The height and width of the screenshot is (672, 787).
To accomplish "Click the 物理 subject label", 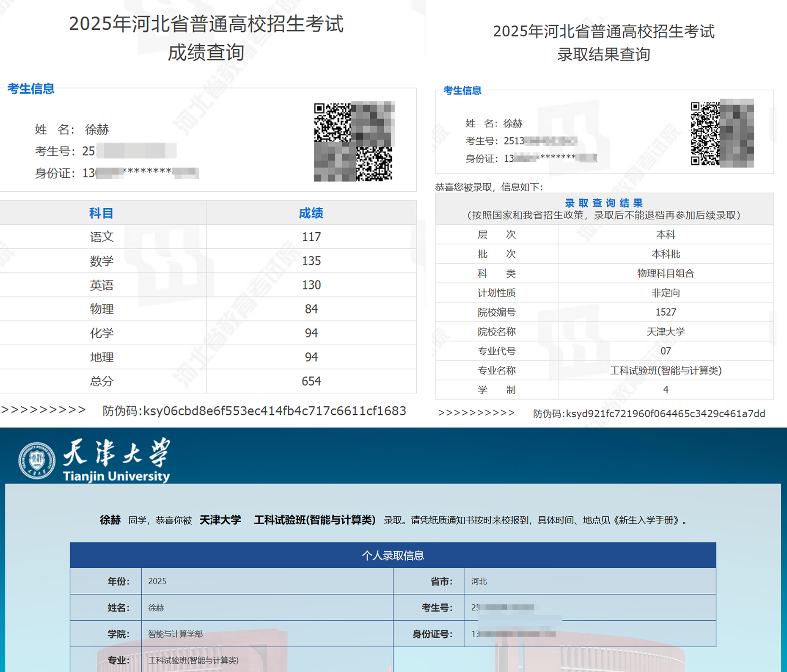I will coord(102,309).
